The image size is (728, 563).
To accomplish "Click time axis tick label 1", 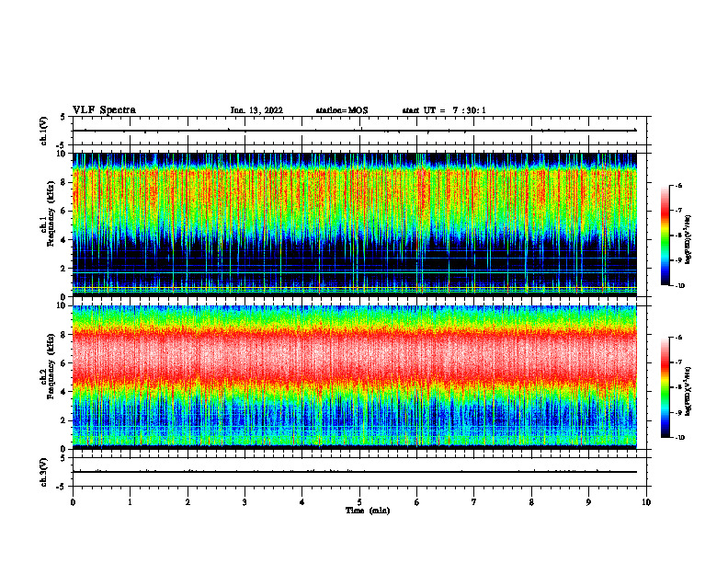I will point(130,502).
